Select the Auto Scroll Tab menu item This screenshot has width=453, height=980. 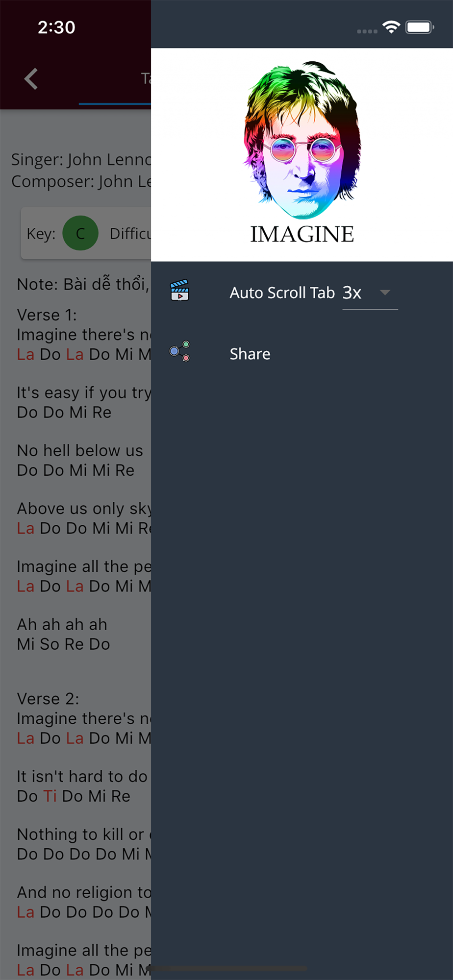click(x=282, y=293)
